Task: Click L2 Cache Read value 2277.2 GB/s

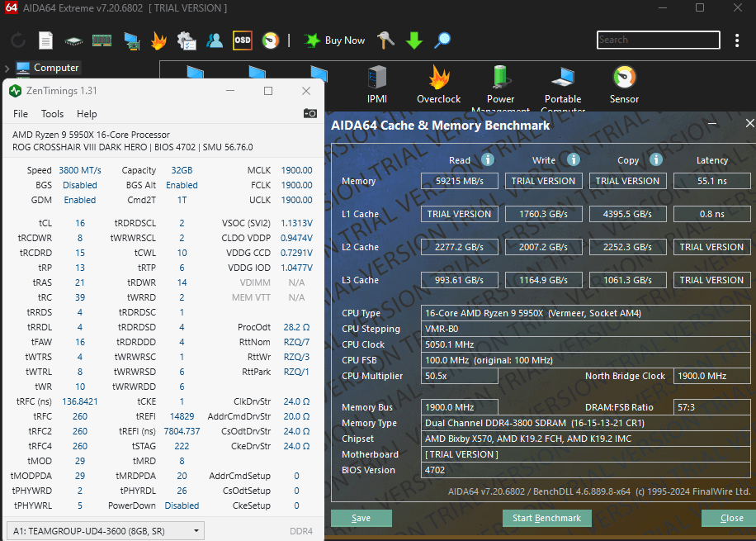Action: tap(459, 247)
